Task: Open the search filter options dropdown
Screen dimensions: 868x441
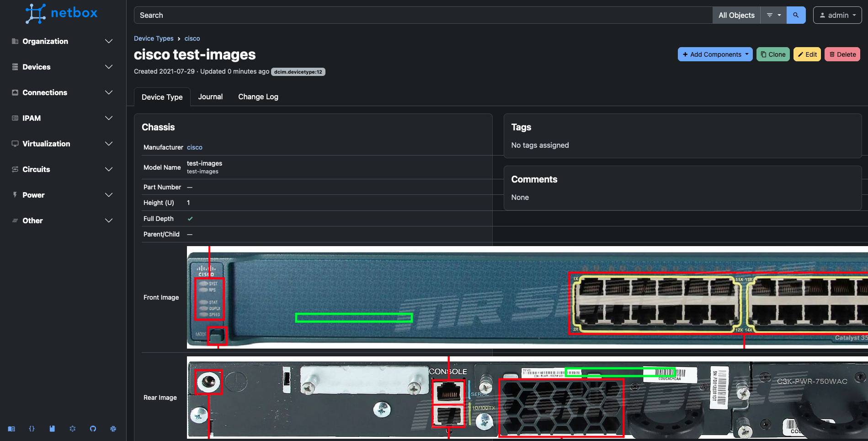Action: coord(773,15)
